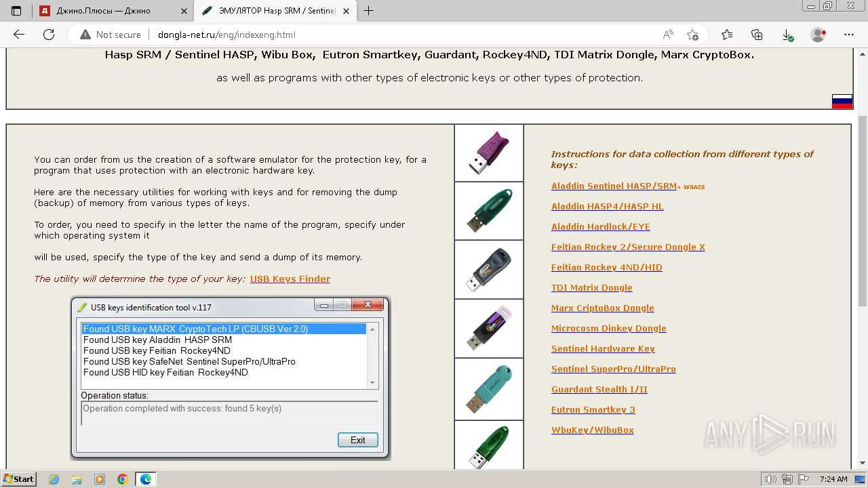
Task: Open the Downloads panel
Action: click(787, 35)
